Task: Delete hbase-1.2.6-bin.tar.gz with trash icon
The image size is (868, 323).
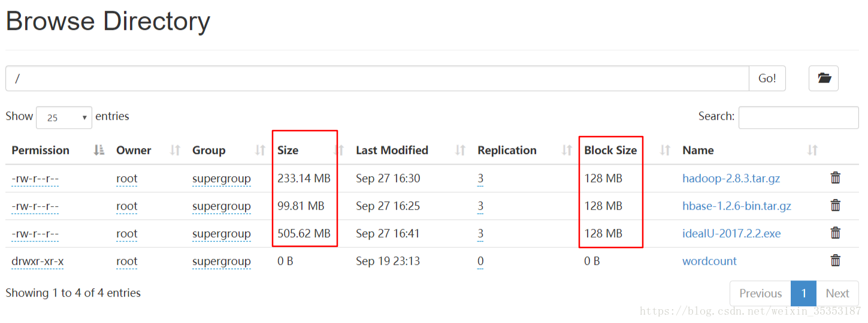Action: point(835,206)
